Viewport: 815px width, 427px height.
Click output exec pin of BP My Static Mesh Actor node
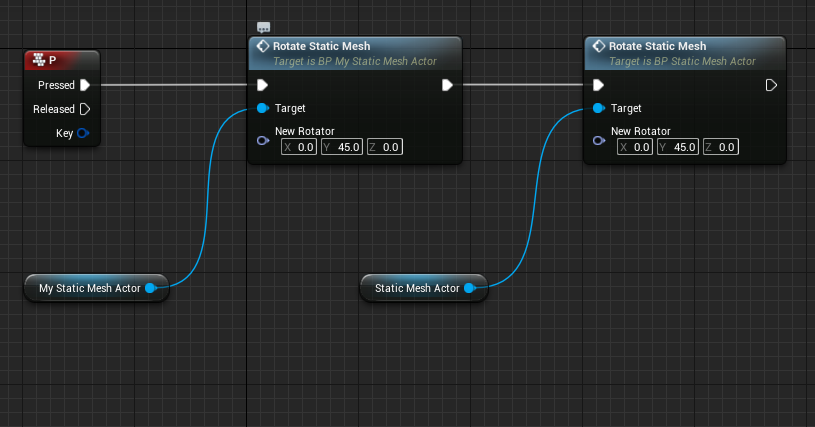click(447, 85)
